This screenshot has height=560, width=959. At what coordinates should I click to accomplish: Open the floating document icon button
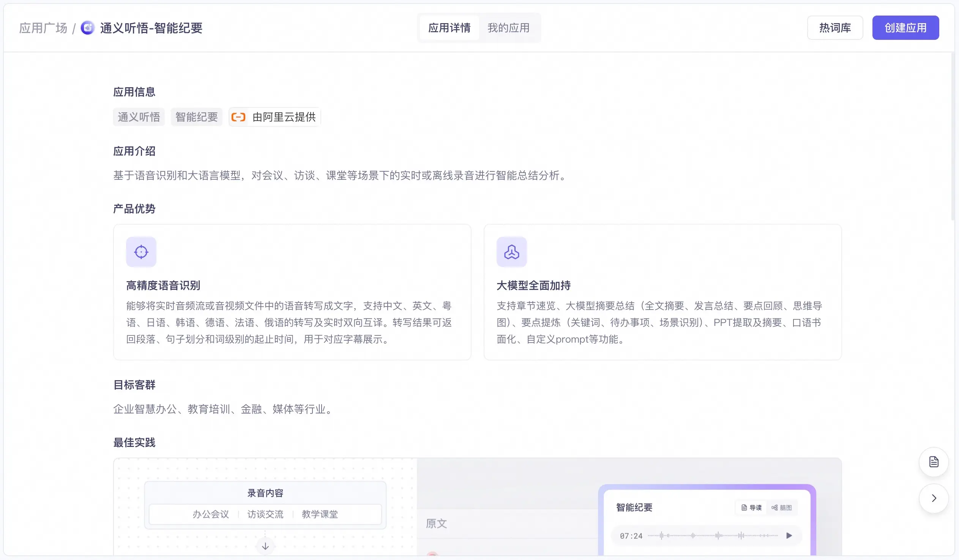pos(934,462)
